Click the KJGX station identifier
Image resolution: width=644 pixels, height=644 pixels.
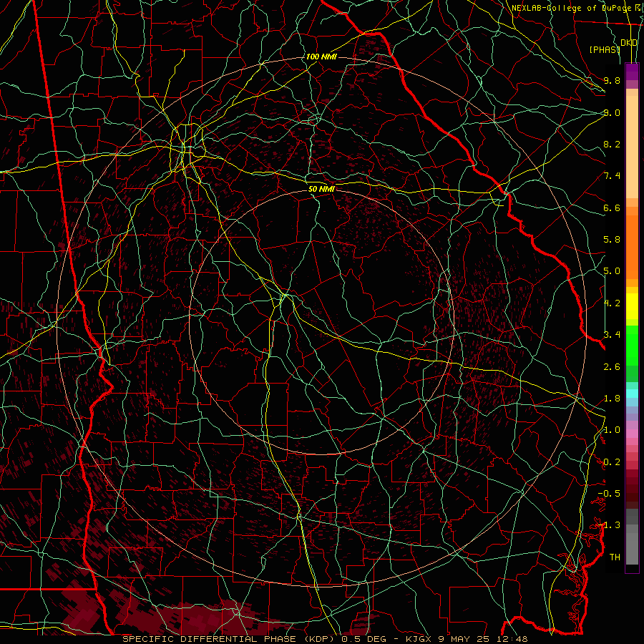[418, 639]
